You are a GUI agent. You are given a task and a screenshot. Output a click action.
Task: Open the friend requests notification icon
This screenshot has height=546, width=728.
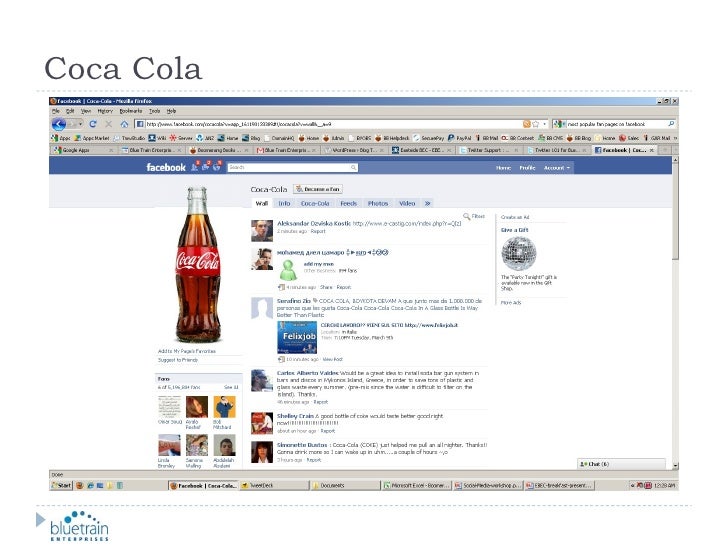click(x=195, y=166)
